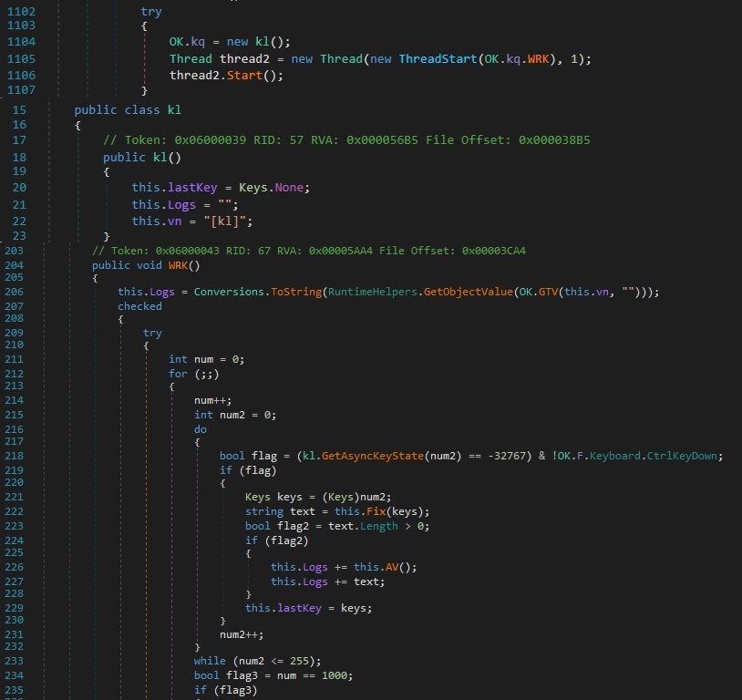
Task: Click the 'int num2 = 0;' declaration
Action: coord(234,415)
